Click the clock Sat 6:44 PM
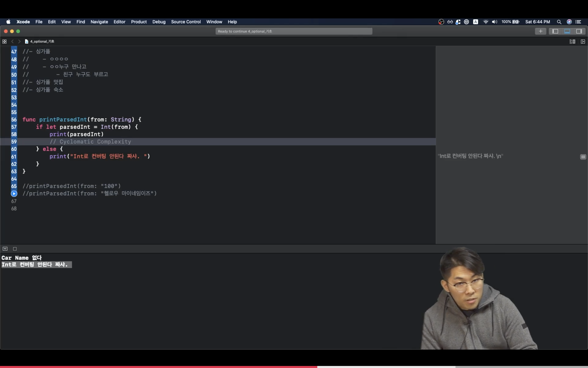588x368 pixels. [x=537, y=22]
